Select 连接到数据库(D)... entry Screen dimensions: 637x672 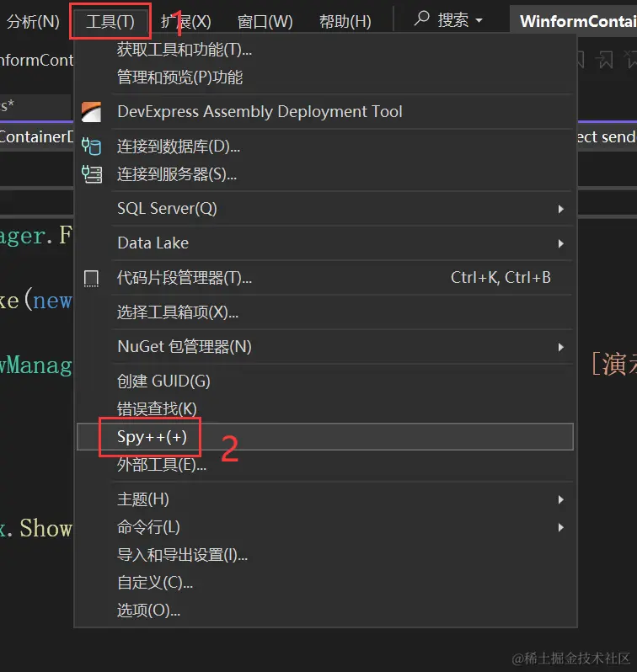click(324, 147)
